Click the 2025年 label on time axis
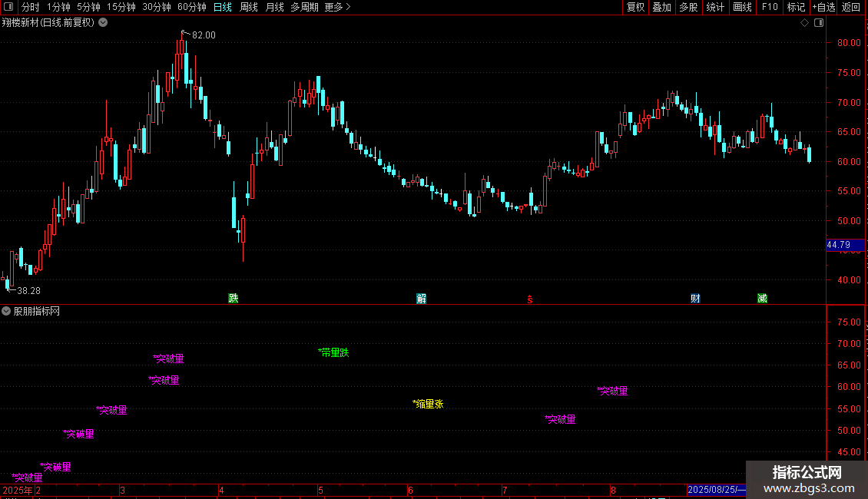Image resolution: width=868 pixels, height=499 pixels. (17, 490)
